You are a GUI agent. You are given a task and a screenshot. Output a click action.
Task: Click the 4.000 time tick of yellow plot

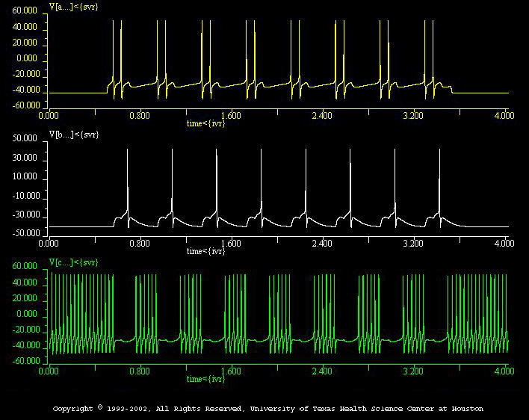504,116
